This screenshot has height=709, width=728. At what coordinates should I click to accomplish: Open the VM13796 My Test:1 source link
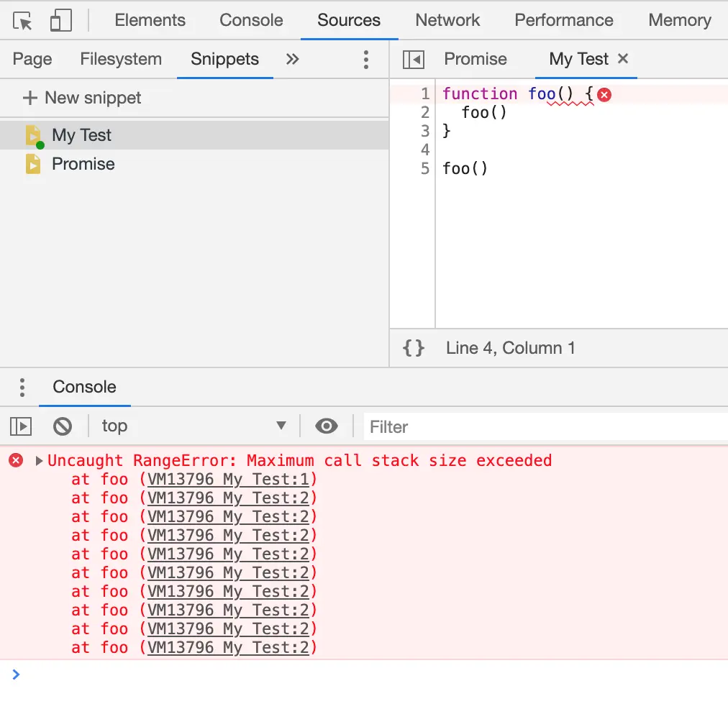[229, 480]
